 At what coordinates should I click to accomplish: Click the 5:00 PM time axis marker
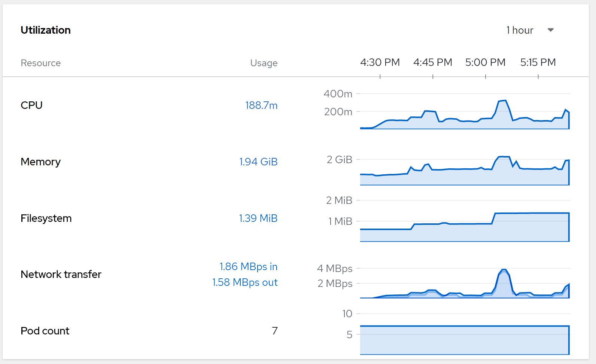[x=485, y=62]
